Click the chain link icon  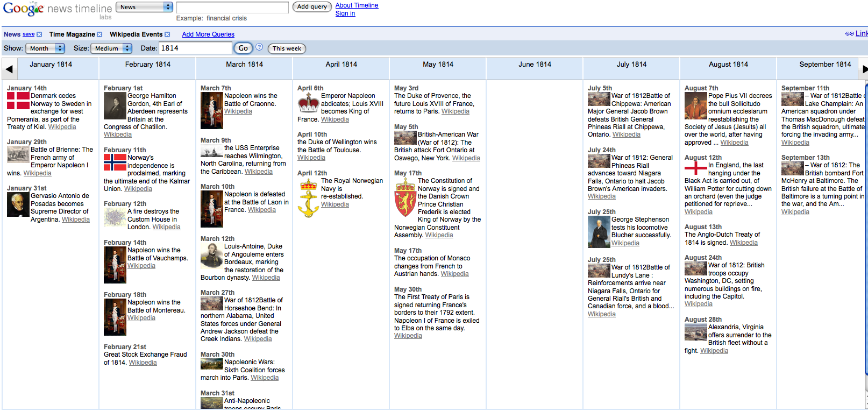coord(849,33)
